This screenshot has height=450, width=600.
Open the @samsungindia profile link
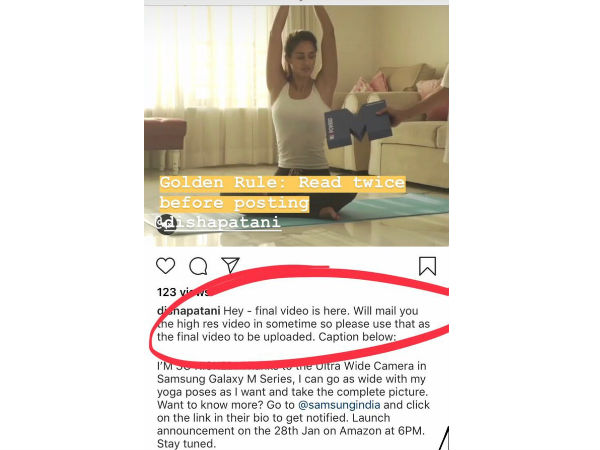339,405
